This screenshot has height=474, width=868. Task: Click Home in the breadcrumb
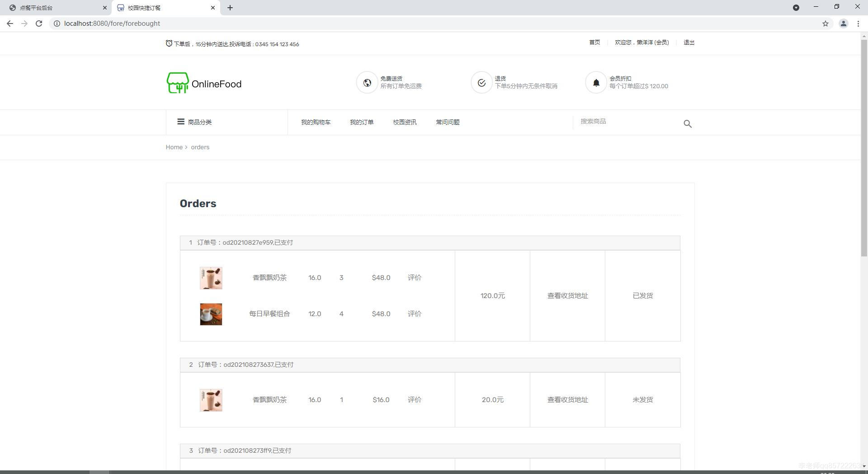[x=174, y=147]
